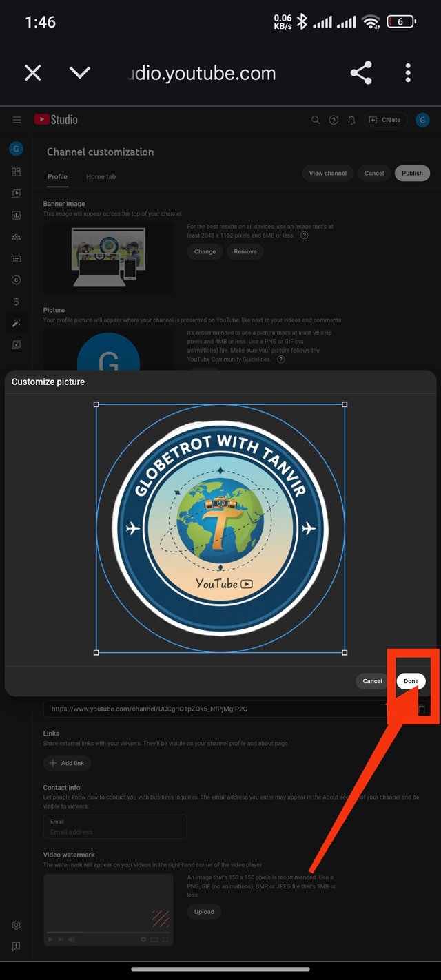Tap the Bluetooth icon in status bar
The height and width of the screenshot is (980, 441).
302,22
